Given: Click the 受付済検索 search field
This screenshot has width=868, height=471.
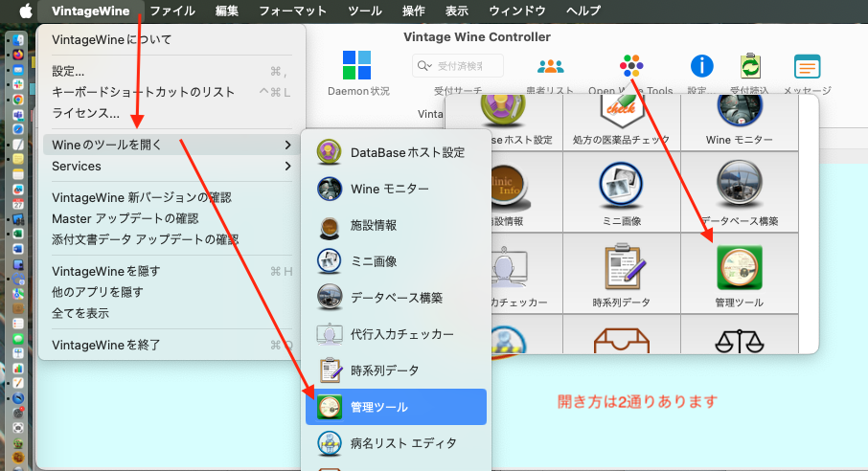Looking at the screenshot, I should click(458, 66).
